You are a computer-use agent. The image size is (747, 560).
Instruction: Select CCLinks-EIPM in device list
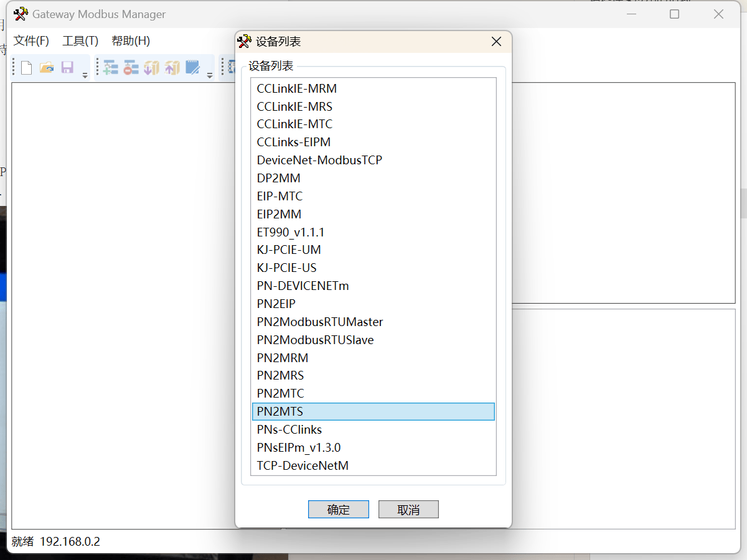[374, 142]
